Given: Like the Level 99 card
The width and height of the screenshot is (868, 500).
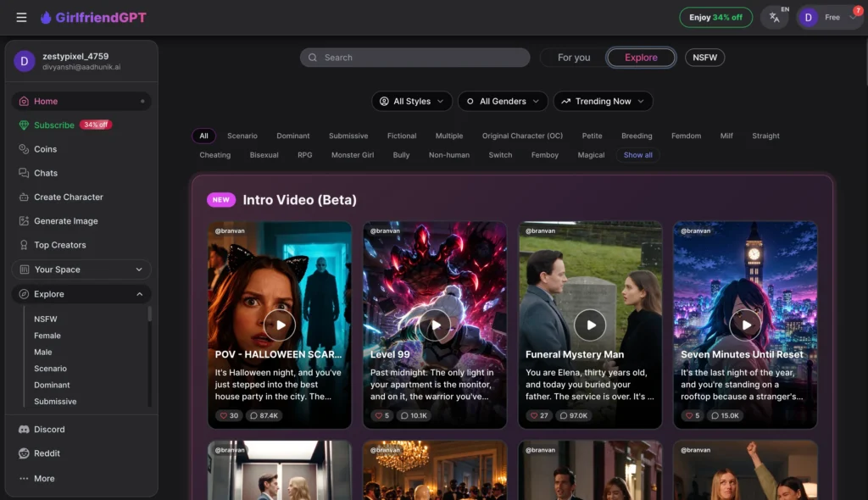Looking at the screenshot, I should (382, 415).
